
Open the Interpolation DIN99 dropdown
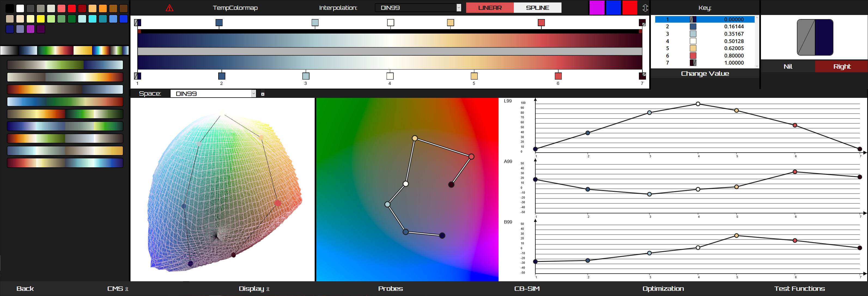pyautogui.click(x=418, y=8)
